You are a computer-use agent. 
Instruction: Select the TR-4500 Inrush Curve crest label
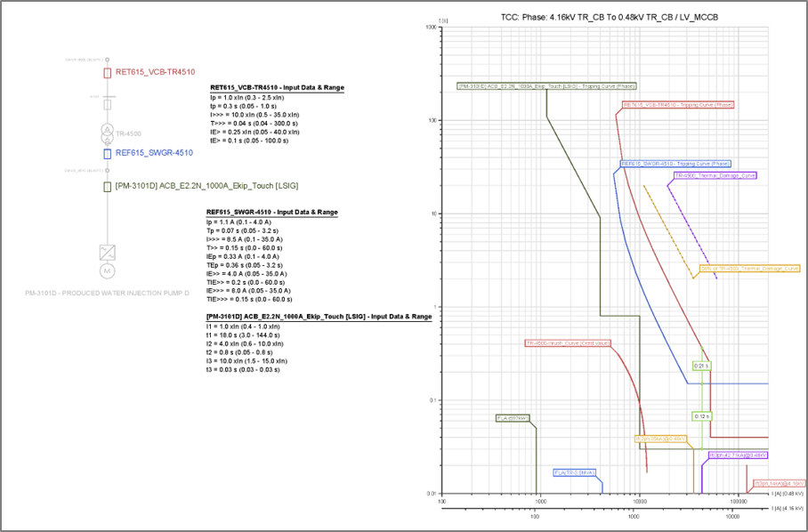(567, 342)
